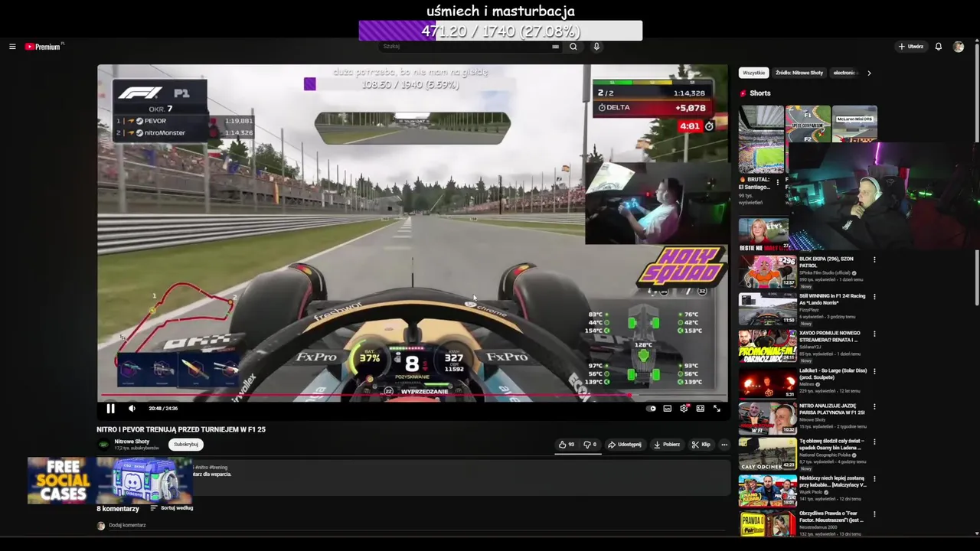The width and height of the screenshot is (980, 551).
Task: Start voice search with the microphone
Action: click(x=596, y=47)
